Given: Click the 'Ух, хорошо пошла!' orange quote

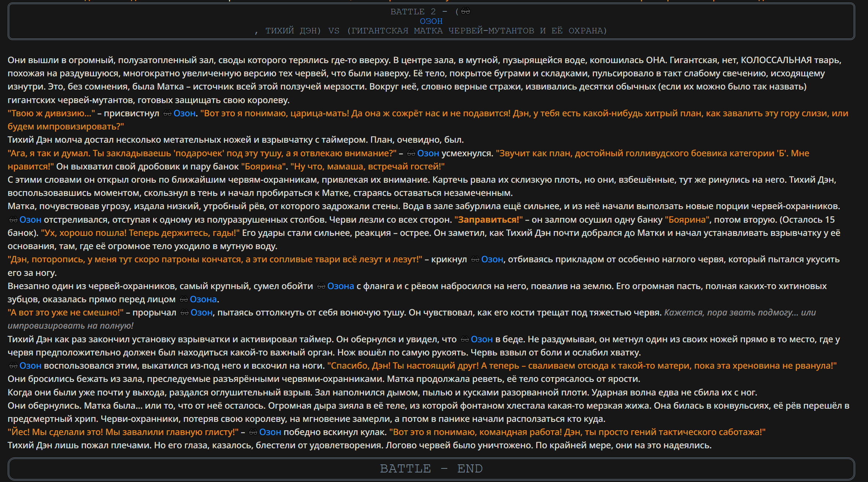Looking at the screenshot, I should 84,233.
